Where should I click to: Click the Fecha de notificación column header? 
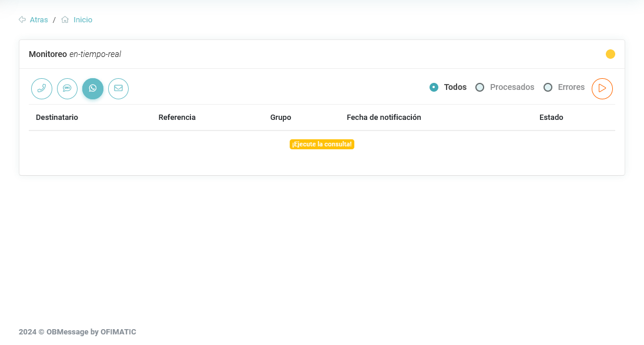pos(384,118)
